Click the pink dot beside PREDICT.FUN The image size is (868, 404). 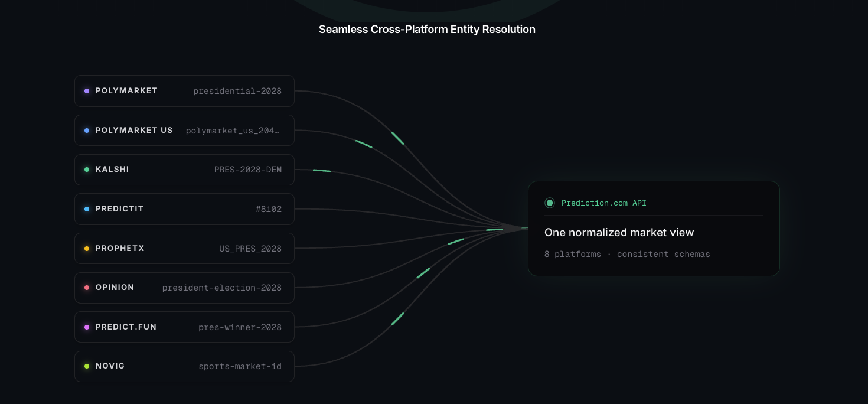87,327
